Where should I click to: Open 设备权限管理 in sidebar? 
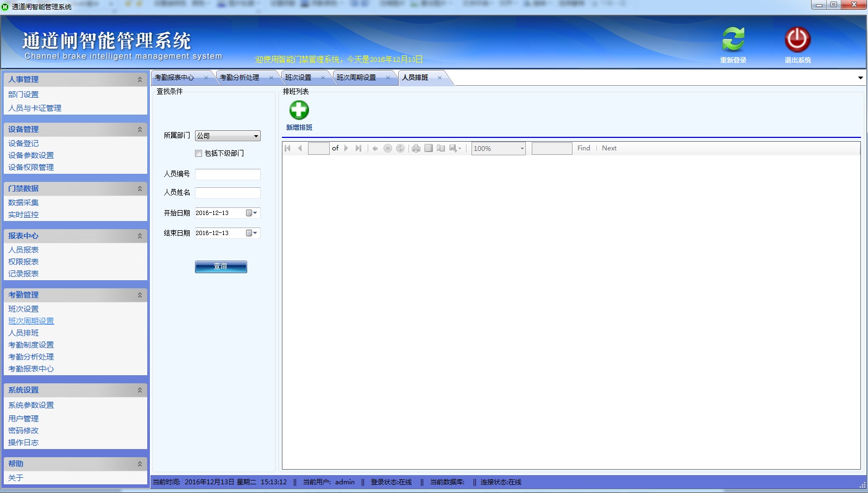tap(31, 167)
